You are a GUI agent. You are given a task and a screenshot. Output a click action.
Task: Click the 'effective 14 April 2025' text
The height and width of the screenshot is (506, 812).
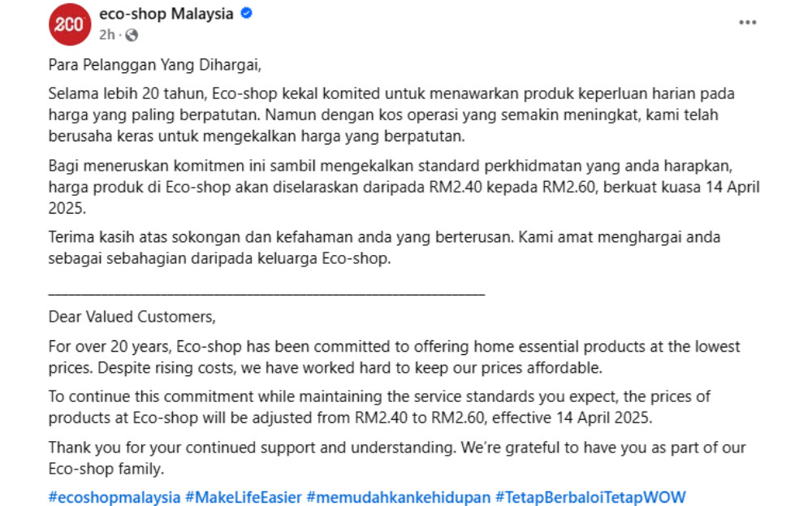click(x=571, y=417)
